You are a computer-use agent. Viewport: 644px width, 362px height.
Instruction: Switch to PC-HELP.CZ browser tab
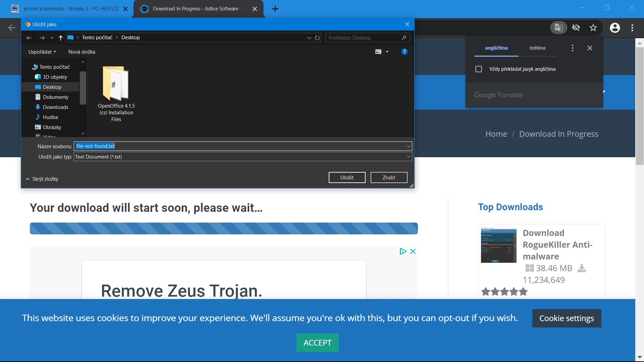coord(71,9)
